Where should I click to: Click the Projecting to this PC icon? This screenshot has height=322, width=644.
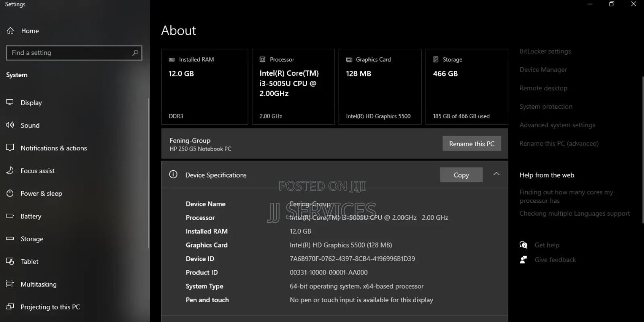pyautogui.click(x=10, y=307)
